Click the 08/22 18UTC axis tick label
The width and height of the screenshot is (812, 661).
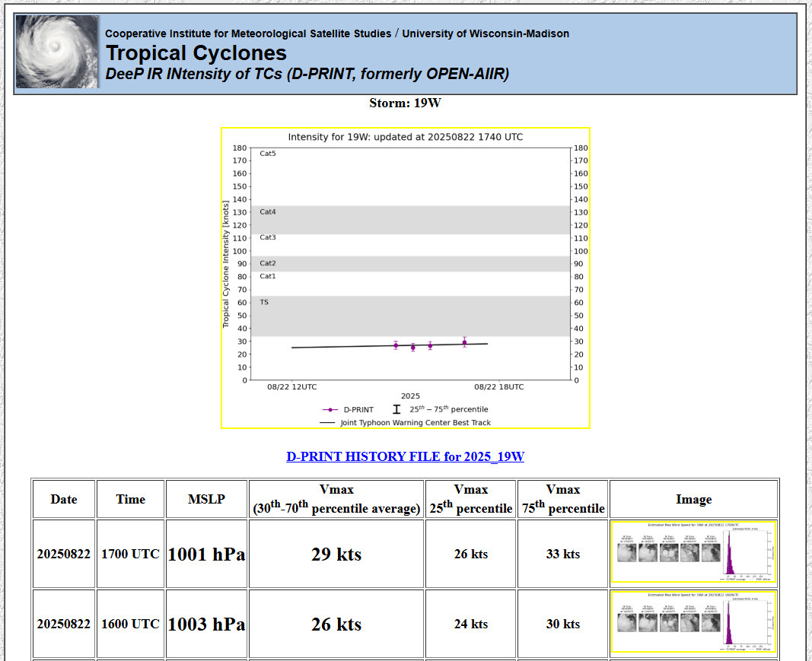coord(499,387)
